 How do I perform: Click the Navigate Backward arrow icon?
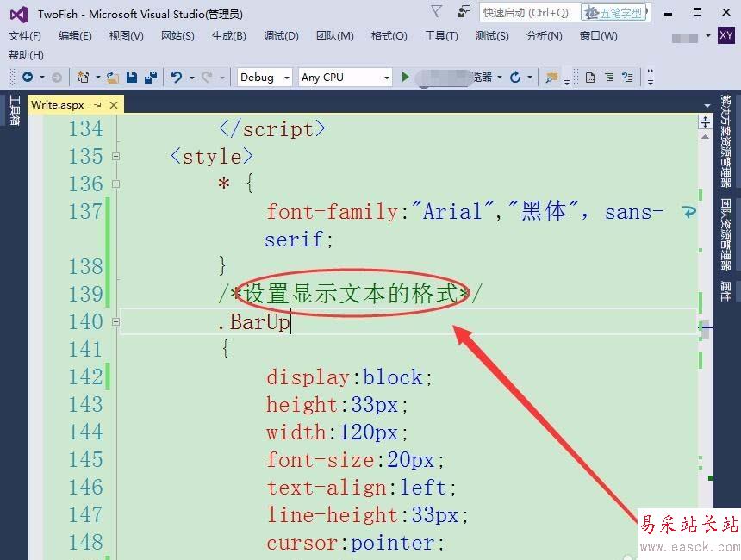(x=28, y=77)
